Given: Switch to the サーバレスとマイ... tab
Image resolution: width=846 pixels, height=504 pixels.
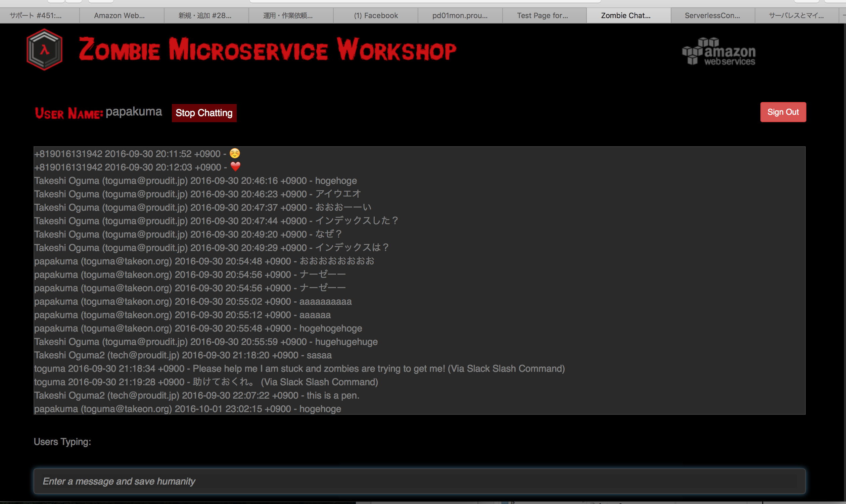Looking at the screenshot, I should (796, 16).
